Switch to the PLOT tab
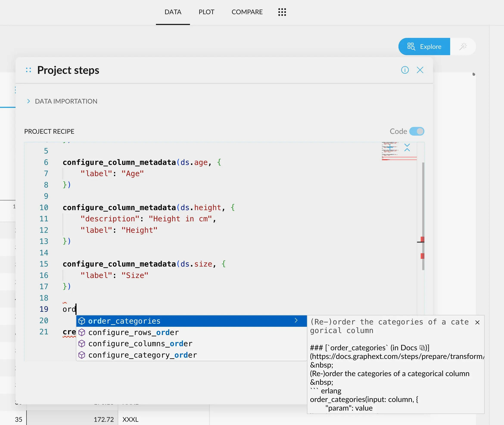Viewport: 504px width, 425px height. point(206,12)
